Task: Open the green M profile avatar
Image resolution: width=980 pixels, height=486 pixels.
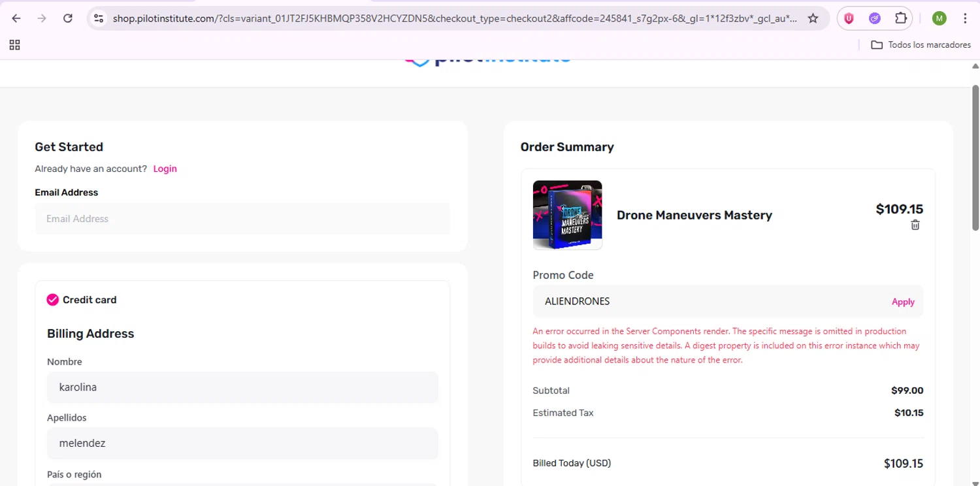Action: point(939,18)
